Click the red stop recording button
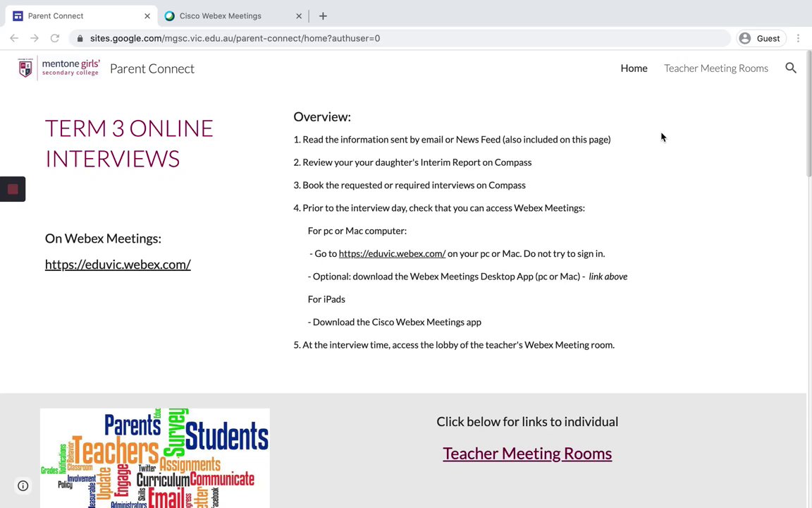 [13, 189]
